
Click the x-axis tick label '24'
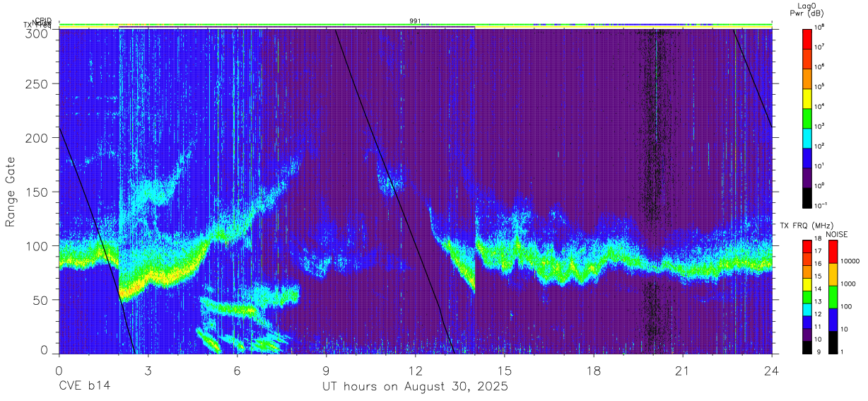772,370
